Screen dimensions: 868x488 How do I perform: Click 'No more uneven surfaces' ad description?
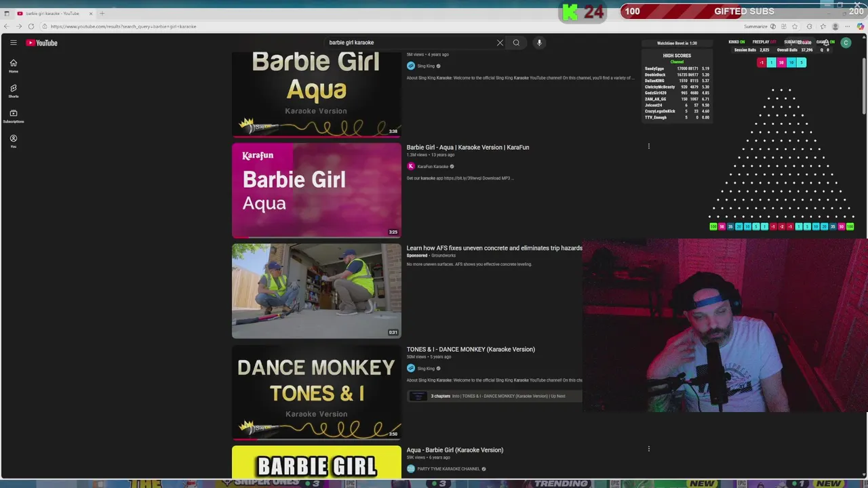tap(469, 264)
